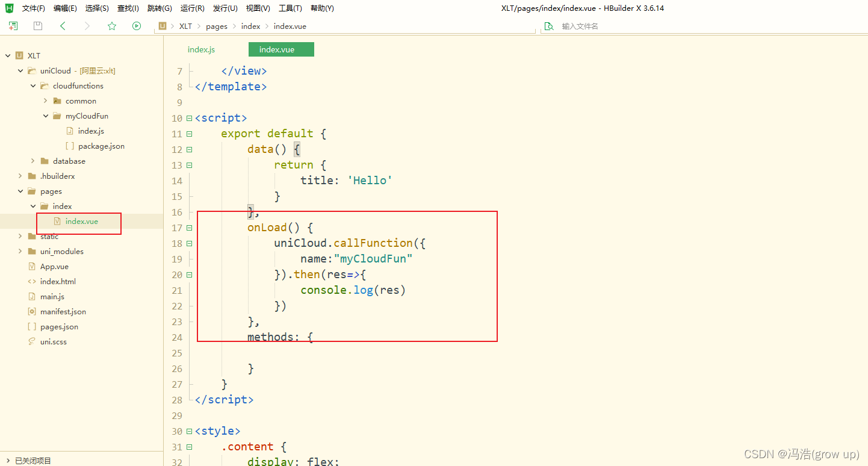Open the 运行(R) menu

tap(193, 8)
